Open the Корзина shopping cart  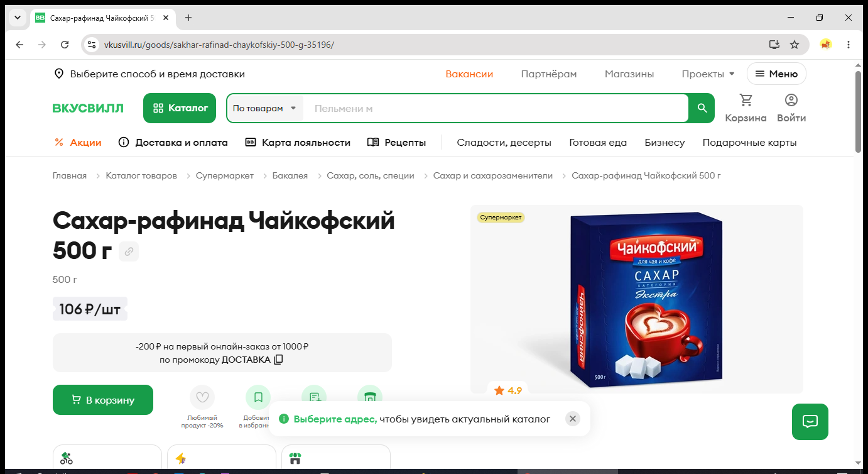click(x=746, y=108)
